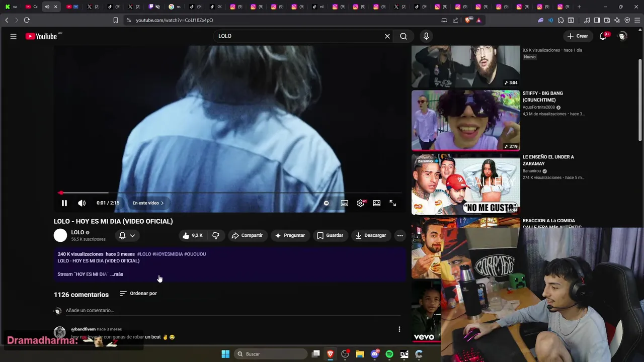644x362 pixels.
Task: Click the search magnifier button
Action: click(x=404, y=36)
